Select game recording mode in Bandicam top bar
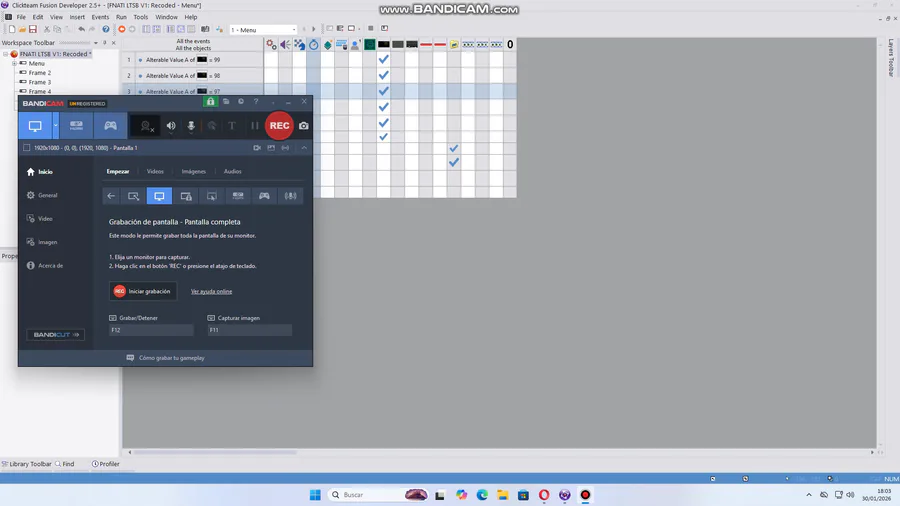Viewport: 900px width, 506px height. coord(110,126)
